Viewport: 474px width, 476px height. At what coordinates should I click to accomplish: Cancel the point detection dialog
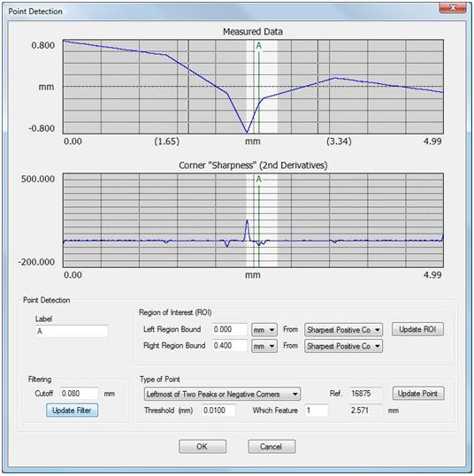coord(271,447)
